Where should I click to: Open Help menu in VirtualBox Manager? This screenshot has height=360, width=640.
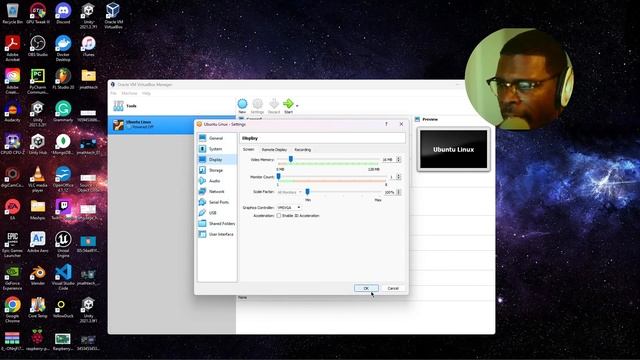click(x=146, y=93)
